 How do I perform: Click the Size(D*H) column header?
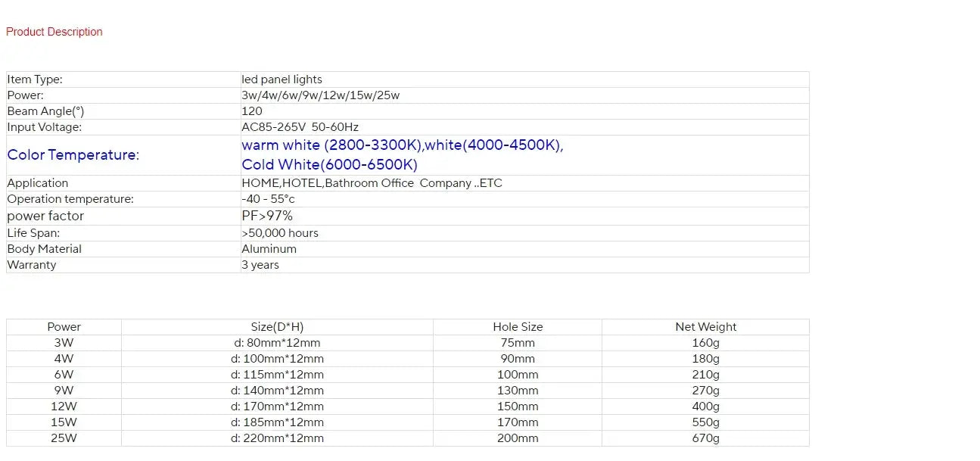[x=277, y=327]
